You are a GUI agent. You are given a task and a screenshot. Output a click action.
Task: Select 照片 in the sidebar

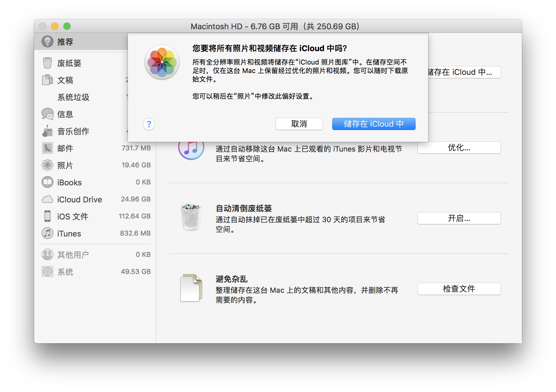95,165
